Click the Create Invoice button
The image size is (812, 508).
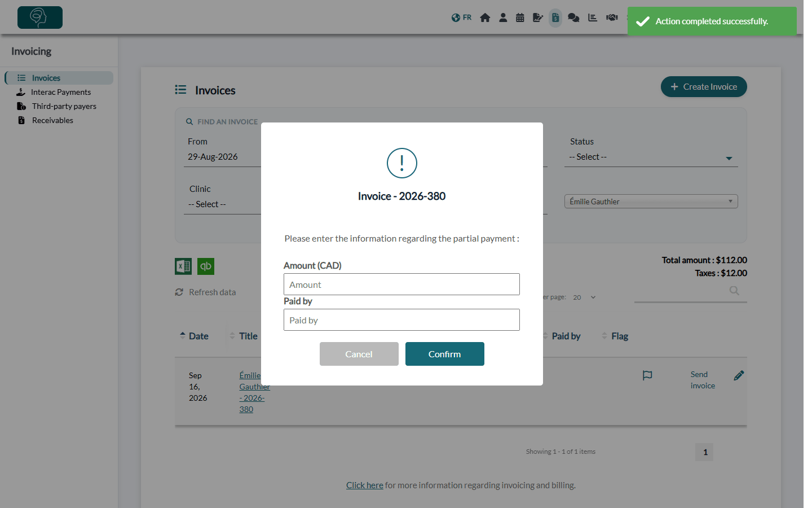(x=704, y=87)
